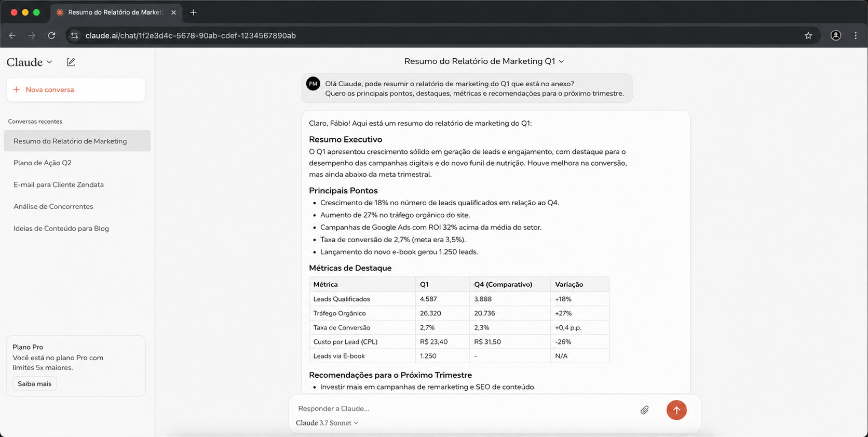Expand the Claude 3.7 Sonnet model selector
The image size is (868, 437).
click(327, 423)
